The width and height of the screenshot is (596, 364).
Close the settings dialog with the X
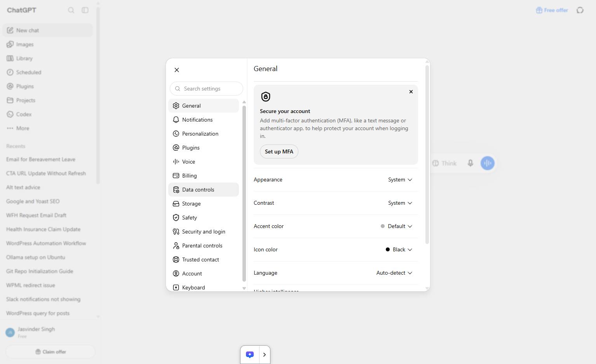[x=177, y=70]
